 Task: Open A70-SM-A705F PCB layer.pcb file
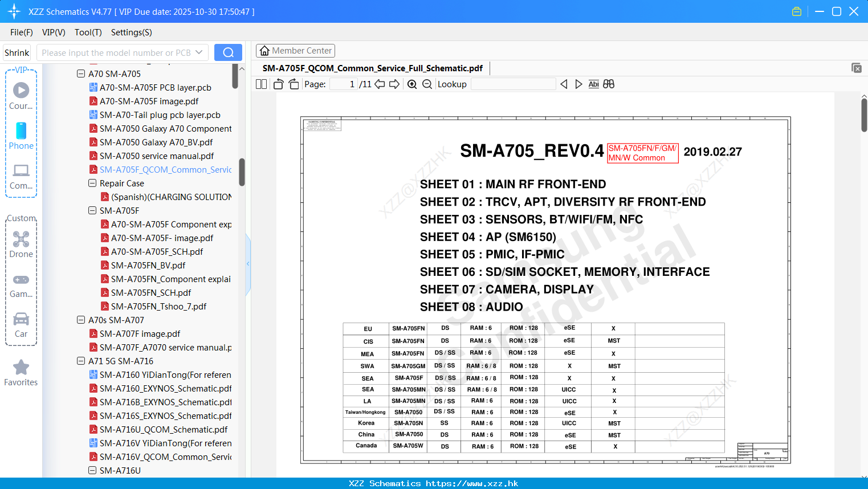[x=156, y=88]
